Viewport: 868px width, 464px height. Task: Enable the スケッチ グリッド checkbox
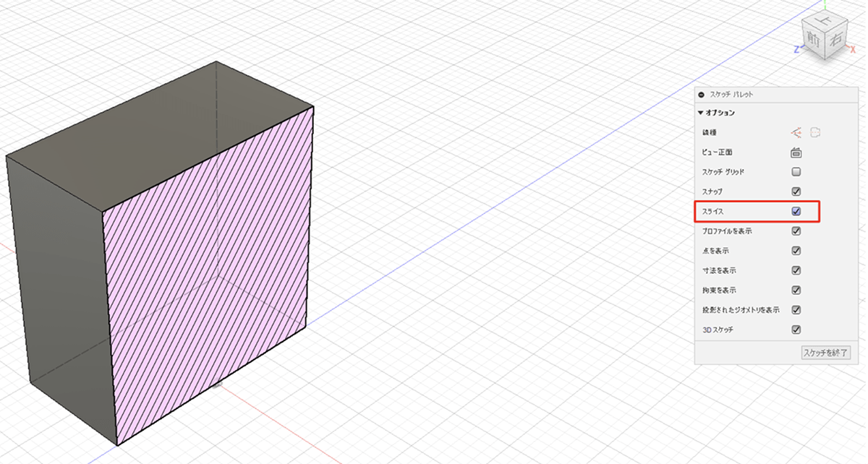796,172
